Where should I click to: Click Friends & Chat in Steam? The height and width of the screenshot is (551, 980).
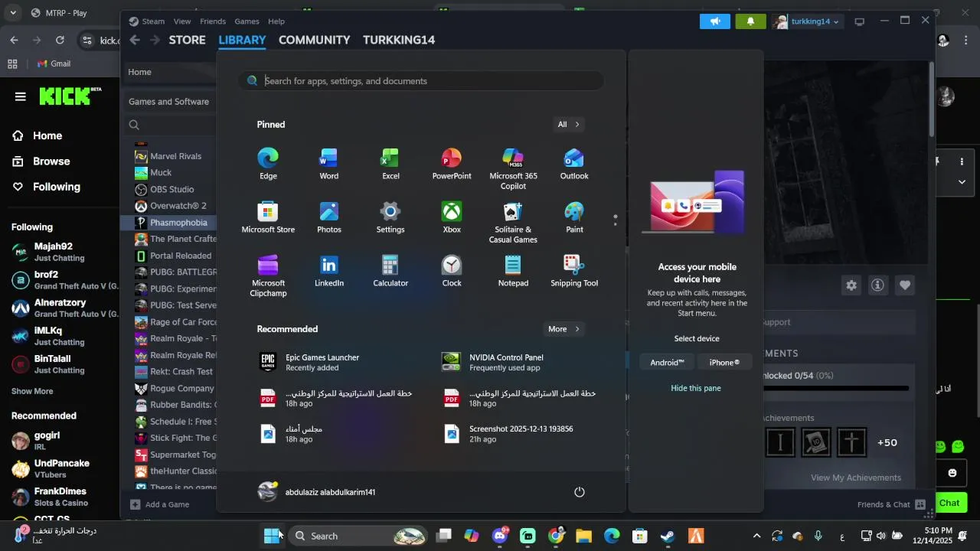[892, 504]
